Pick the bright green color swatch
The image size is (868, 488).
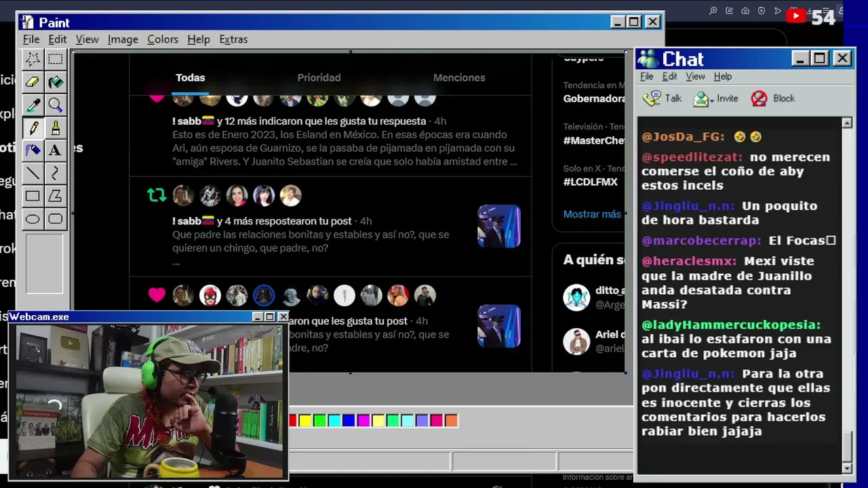point(319,421)
